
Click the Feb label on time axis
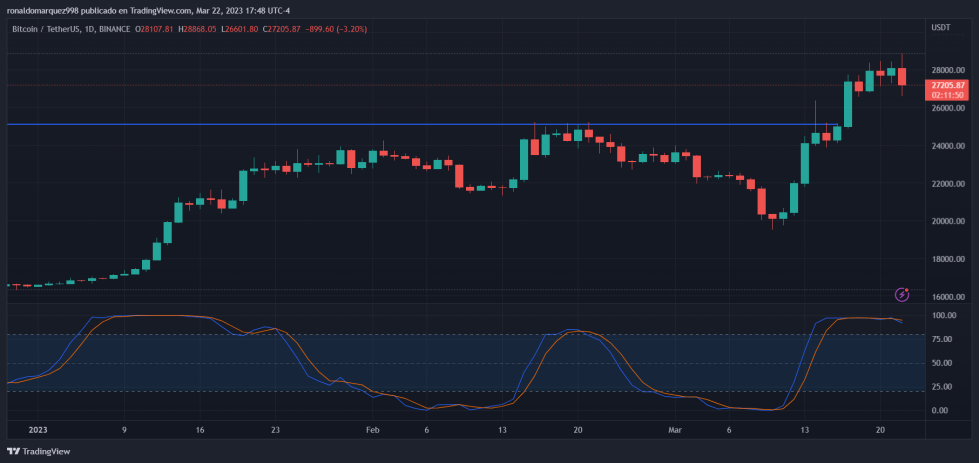[x=373, y=429]
